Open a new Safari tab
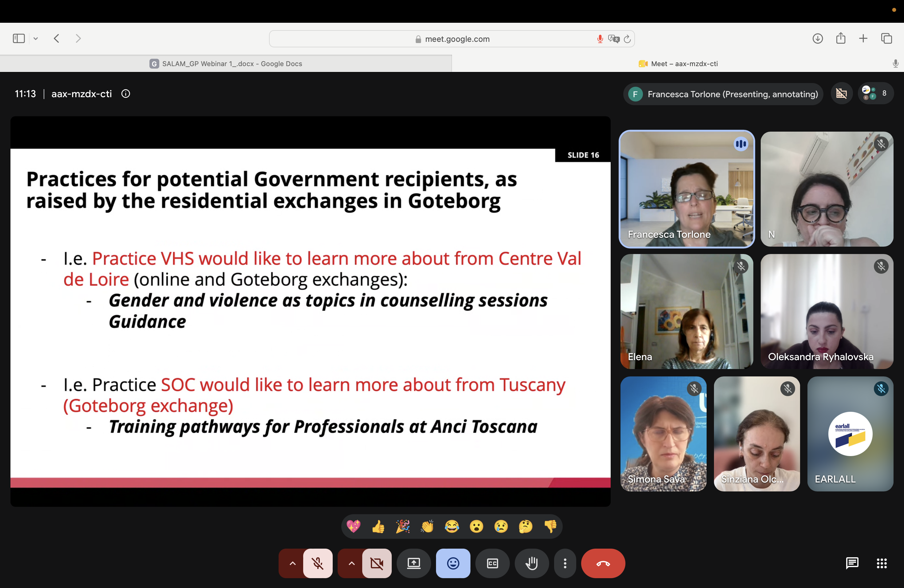 click(x=863, y=38)
